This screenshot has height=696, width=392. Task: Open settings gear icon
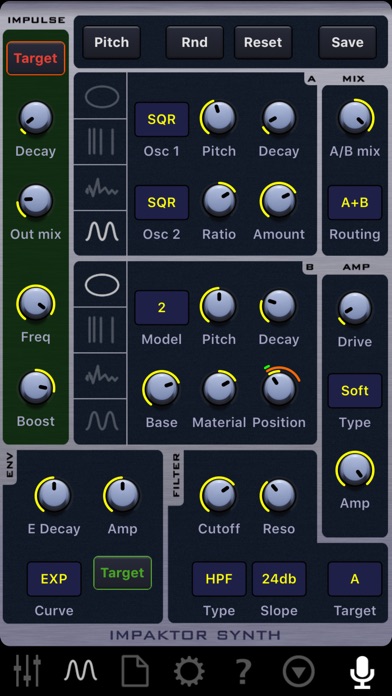189,671
